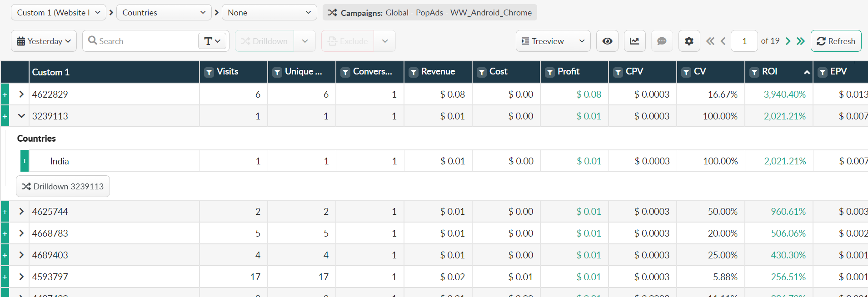Screen dimensions: 868x297
Task: Click the ROI value 960.61%
Action: (788, 212)
